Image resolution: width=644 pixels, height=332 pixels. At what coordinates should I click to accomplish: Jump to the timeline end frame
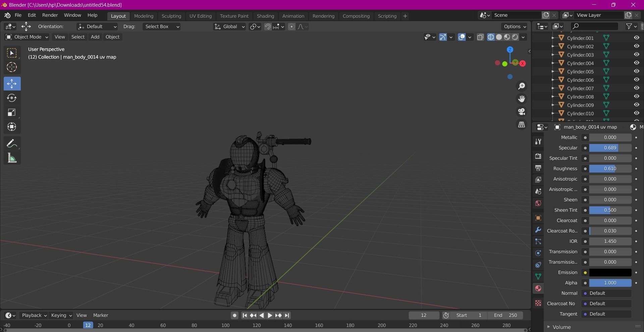point(287,315)
